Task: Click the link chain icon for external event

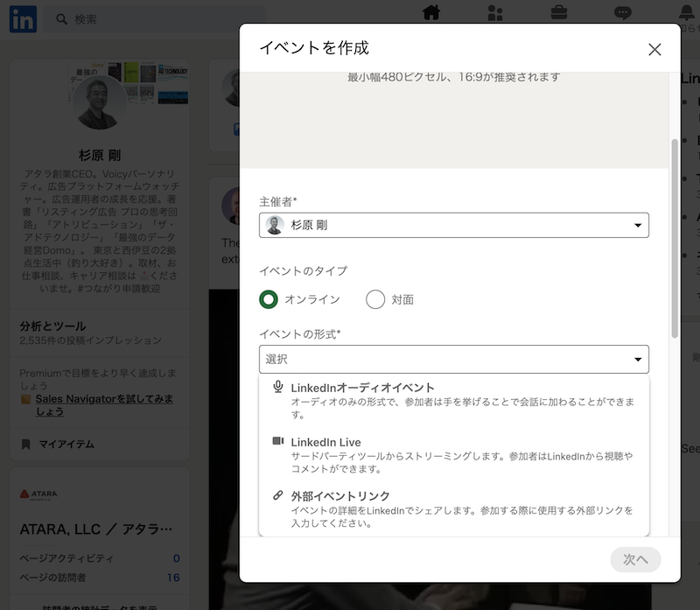Action: (x=277, y=495)
